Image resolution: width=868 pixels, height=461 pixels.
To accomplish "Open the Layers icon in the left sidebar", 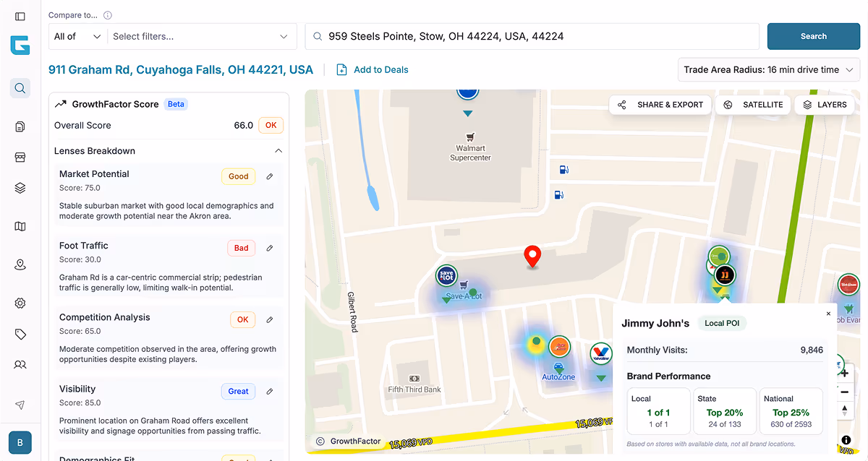I will tap(20, 188).
